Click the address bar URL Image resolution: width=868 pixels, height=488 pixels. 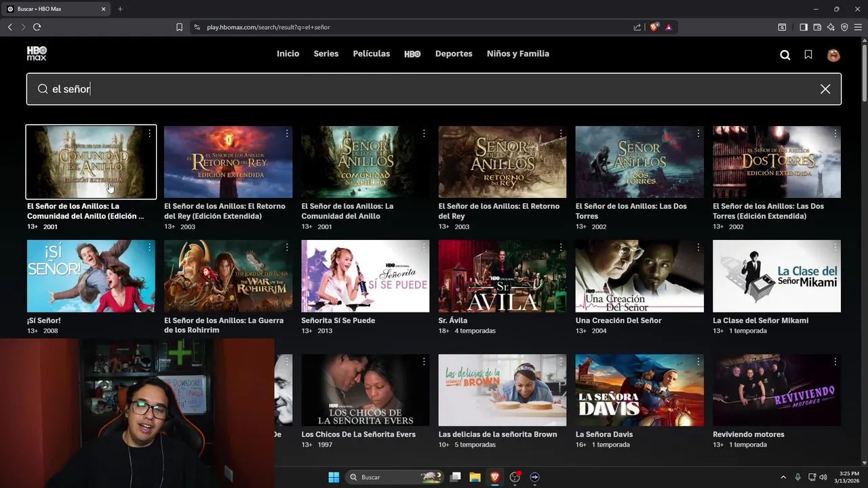click(x=269, y=27)
